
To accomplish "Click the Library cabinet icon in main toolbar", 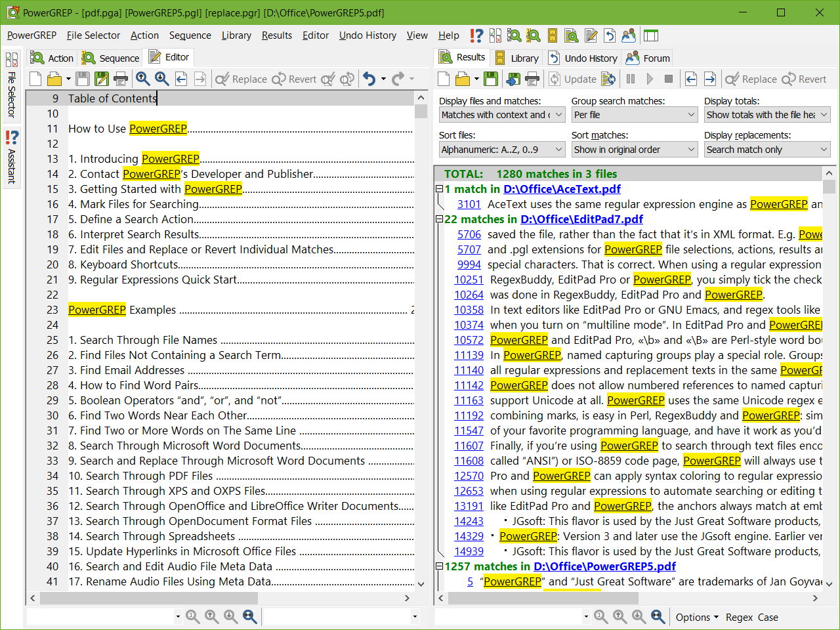I will (553, 35).
